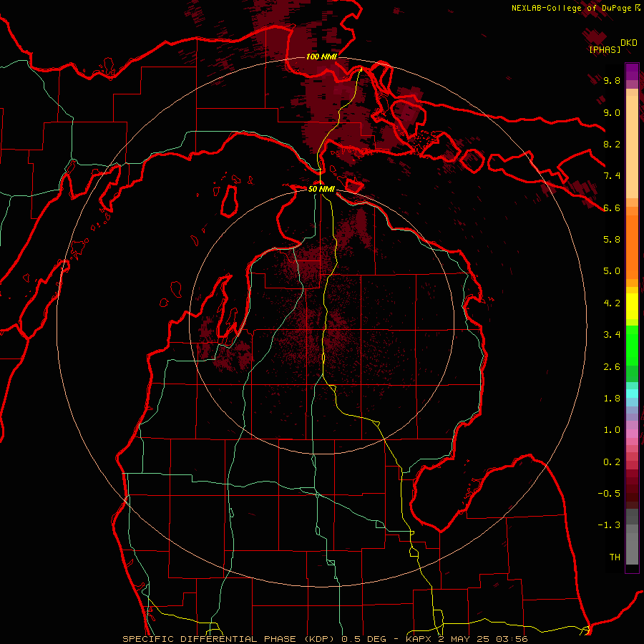The width and height of the screenshot is (644, 644).
Task: Select the 5.0 scale value
Action: pos(612,271)
